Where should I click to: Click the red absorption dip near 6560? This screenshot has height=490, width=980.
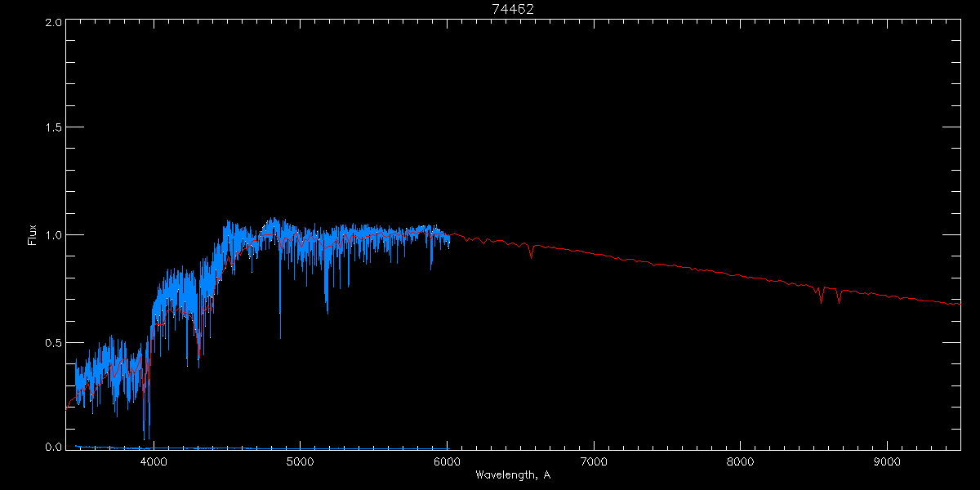tap(532, 252)
